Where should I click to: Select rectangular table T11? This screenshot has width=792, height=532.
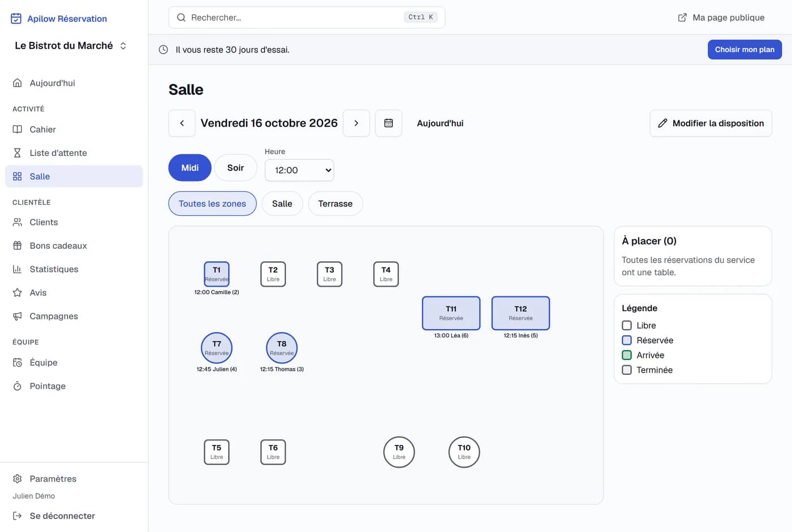click(x=451, y=313)
